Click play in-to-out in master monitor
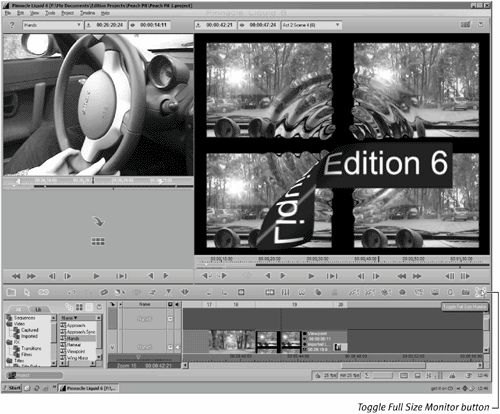 pyautogui.click(x=332, y=276)
